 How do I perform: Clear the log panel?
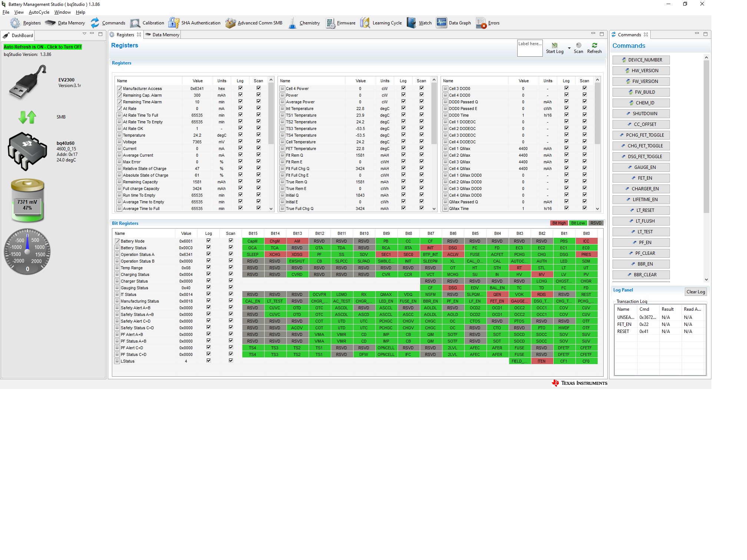pos(695,292)
